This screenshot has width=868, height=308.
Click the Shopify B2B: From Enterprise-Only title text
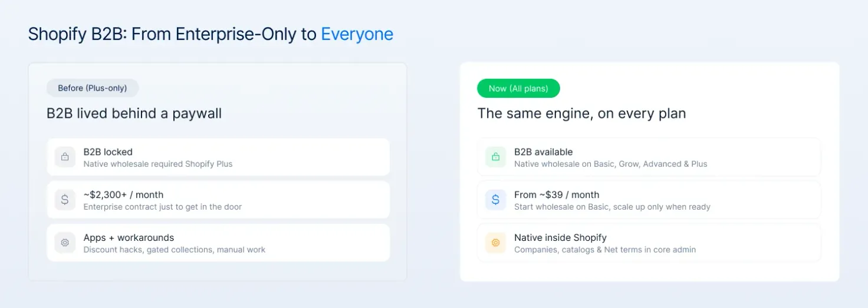click(x=172, y=34)
